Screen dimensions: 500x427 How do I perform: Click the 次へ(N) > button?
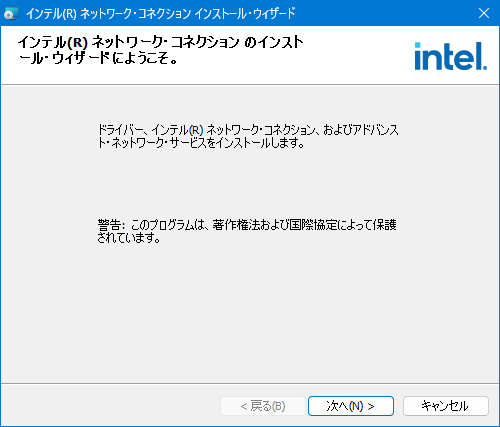point(351,406)
